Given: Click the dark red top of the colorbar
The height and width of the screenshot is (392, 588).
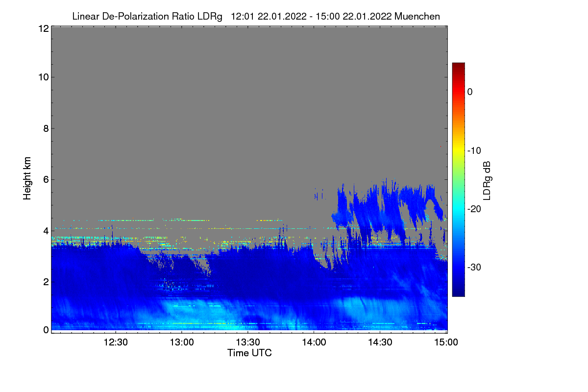Looking at the screenshot, I should 458,66.
